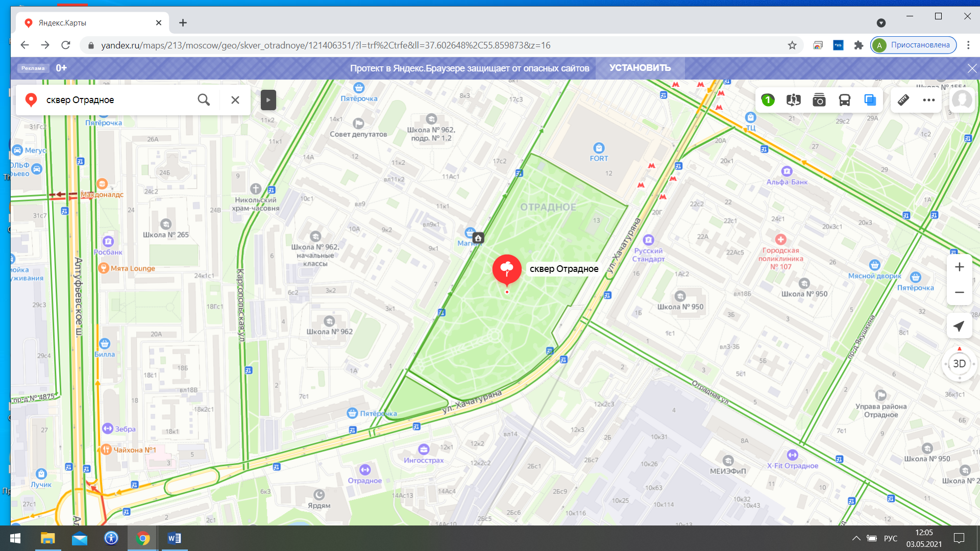Viewport: 980px width, 551px height.
Task: Click the address bar URL
Action: [x=326, y=45]
